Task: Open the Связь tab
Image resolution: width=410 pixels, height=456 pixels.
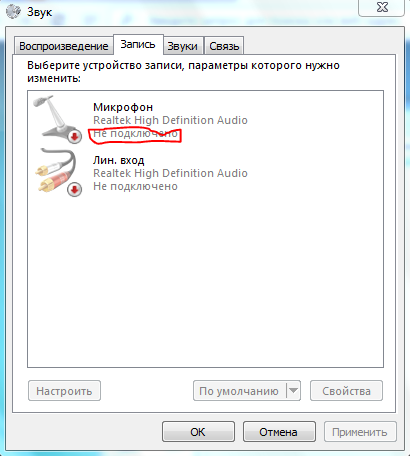Action: (224, 46)
